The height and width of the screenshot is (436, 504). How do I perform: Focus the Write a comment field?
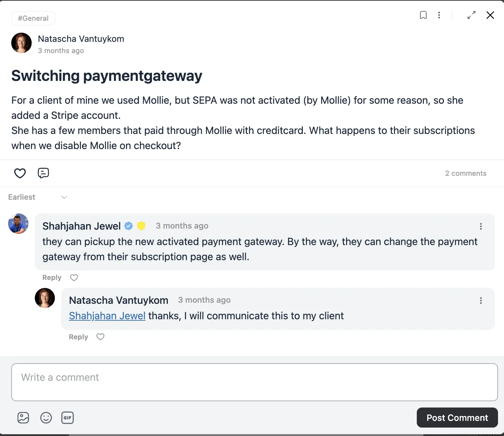pyautogui.click(x=255, y=382)
